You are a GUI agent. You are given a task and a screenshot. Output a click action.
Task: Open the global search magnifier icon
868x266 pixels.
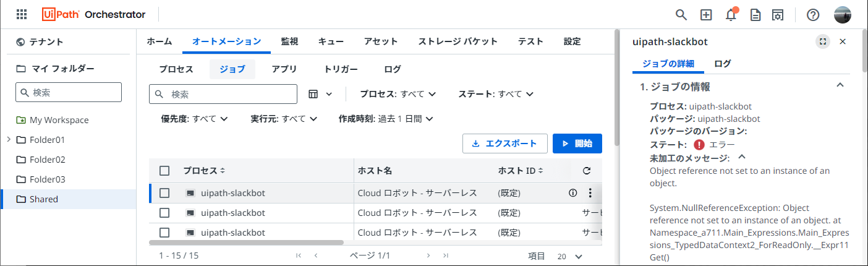point(681,14)
